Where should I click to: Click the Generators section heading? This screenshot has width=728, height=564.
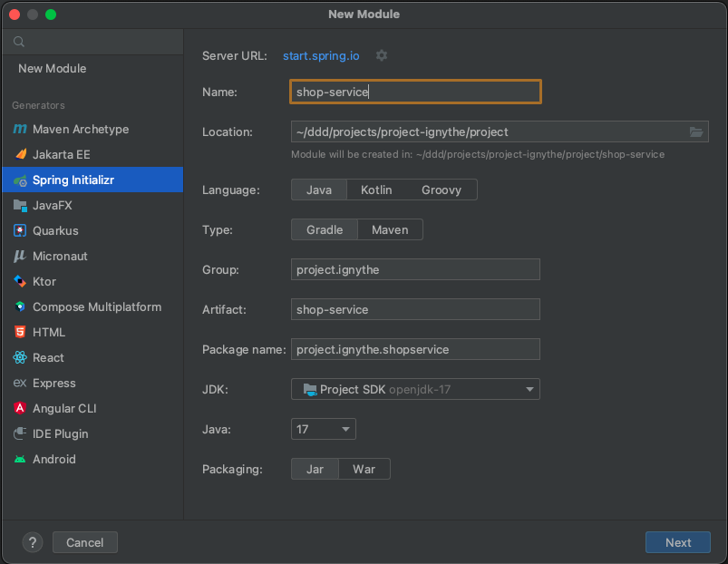click(x=39, y=105)
